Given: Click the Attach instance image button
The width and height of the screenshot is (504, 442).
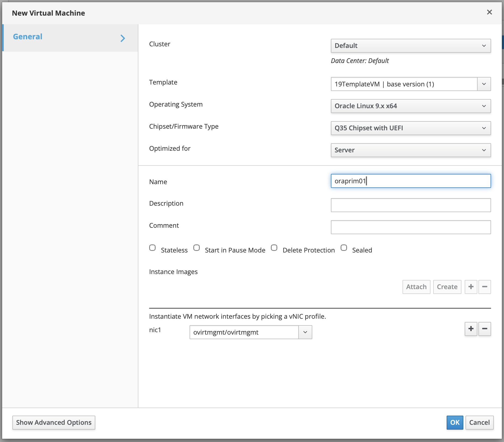Looking at the screenshot, I should (x=416, y=287).
